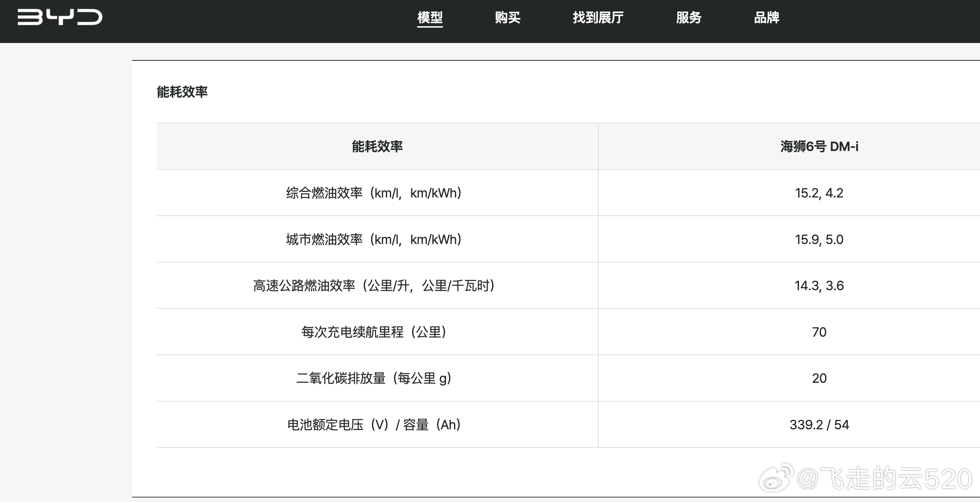Image resolution: width=980 pixels, height=502 pixels.
Task: Select the 每次充电续航里程 row label
Action: pos(374,332)
